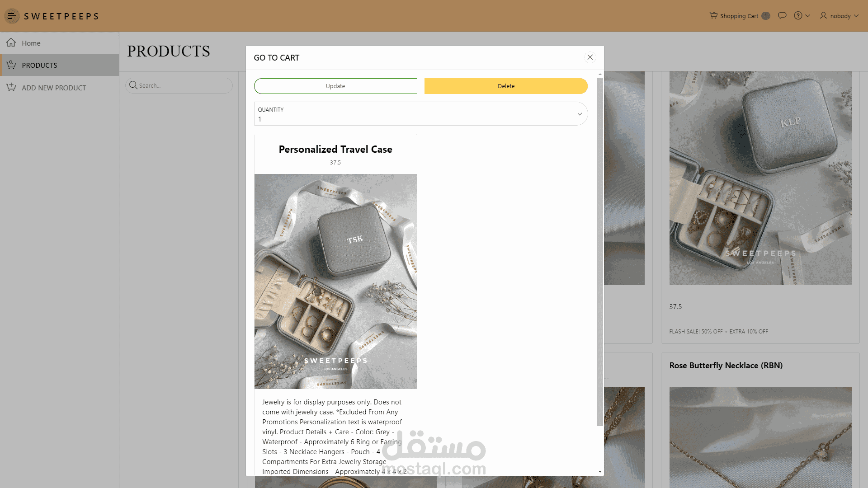This screenshot has width=868, height=488.
Task: Expand the help menu chevron
Action: point(808,16)
